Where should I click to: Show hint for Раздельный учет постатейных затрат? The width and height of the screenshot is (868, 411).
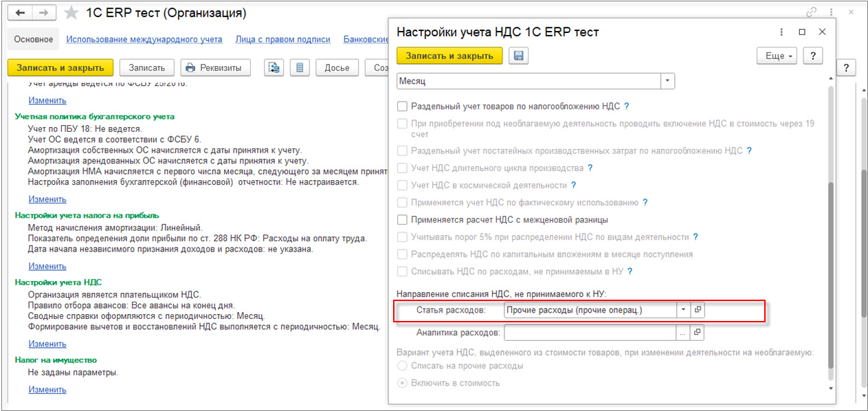click(749, 151)
